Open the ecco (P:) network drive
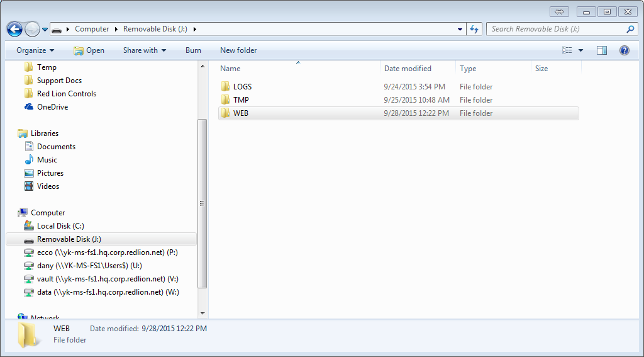Image resolution: width=644 pixels, height=357 pixels. [107, 252]
